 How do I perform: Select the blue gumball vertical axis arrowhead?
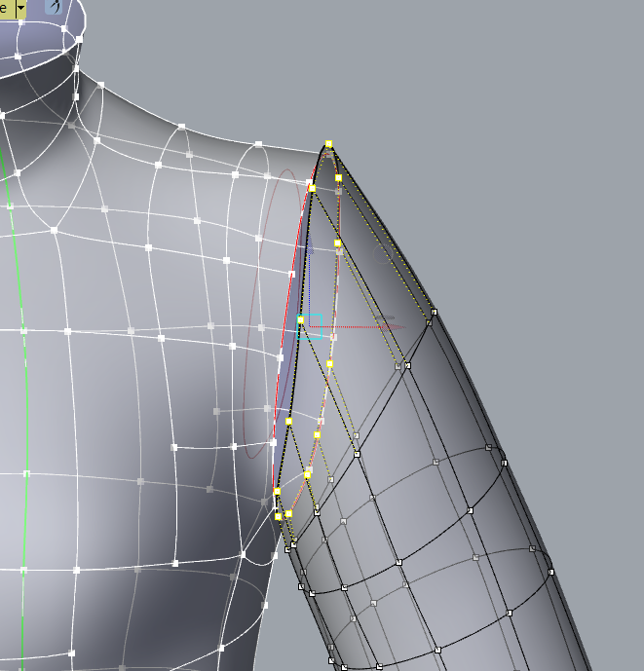coord(311,243)
